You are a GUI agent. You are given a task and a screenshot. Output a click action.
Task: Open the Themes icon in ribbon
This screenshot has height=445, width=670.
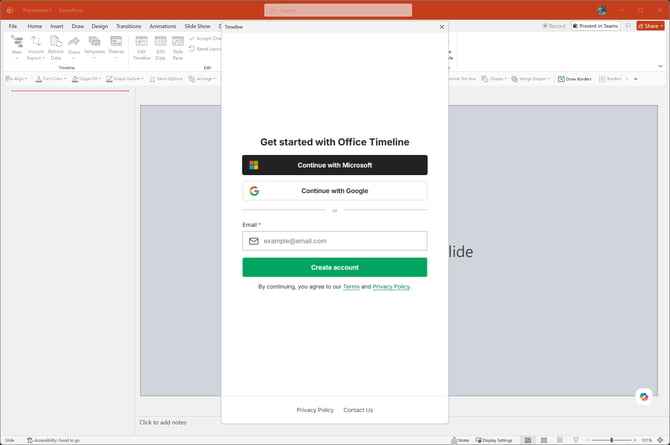click(x=116, y=41)
